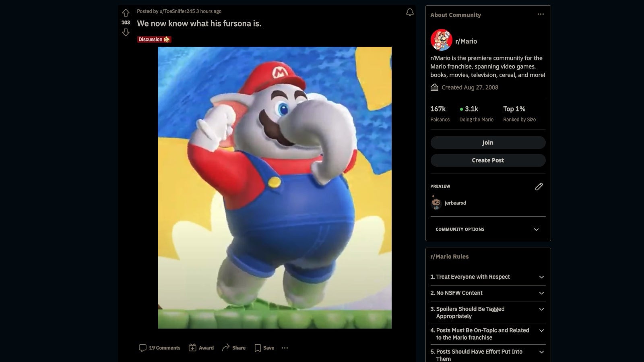Upvote the fursona post

point(126,13)
